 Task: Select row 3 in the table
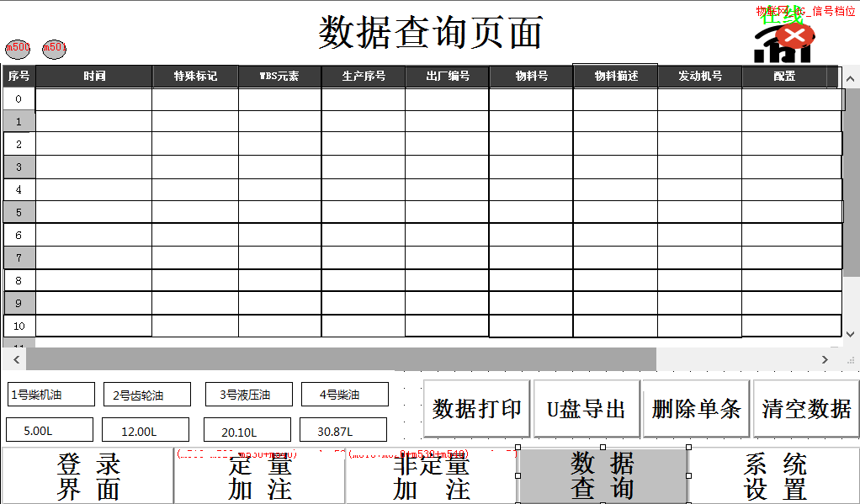(19, 167)
